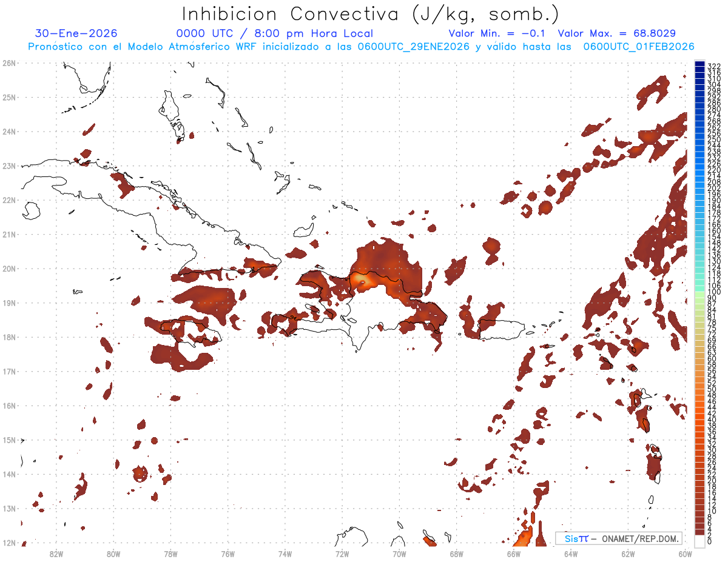Click the 74W longitude label
Image resolution: width=728 pixels, height=562 pixels.
285,554
